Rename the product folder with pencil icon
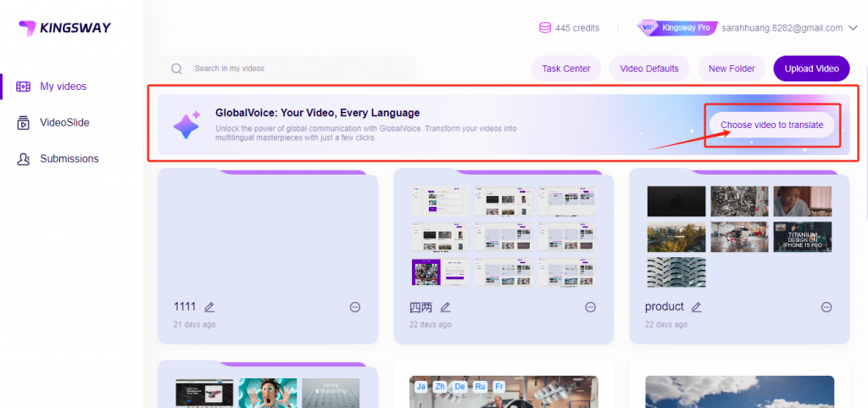The width and height of the screenshot is (868, 408). tap(697, 307)
